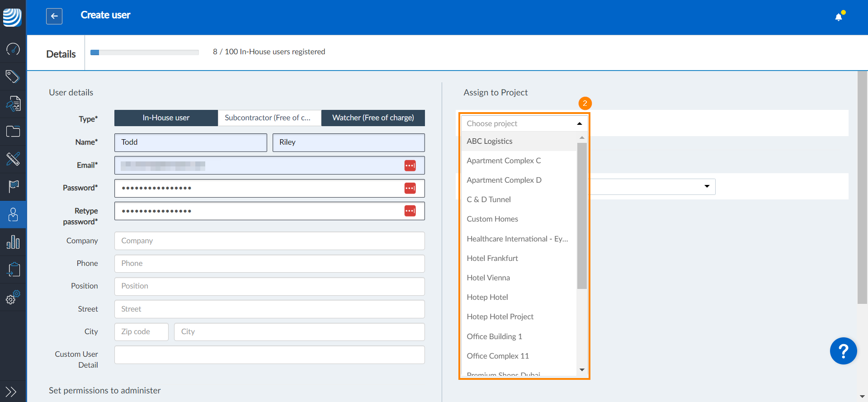Open the tags icon in sidebar
868x402 pixels.
pos(13,76)
